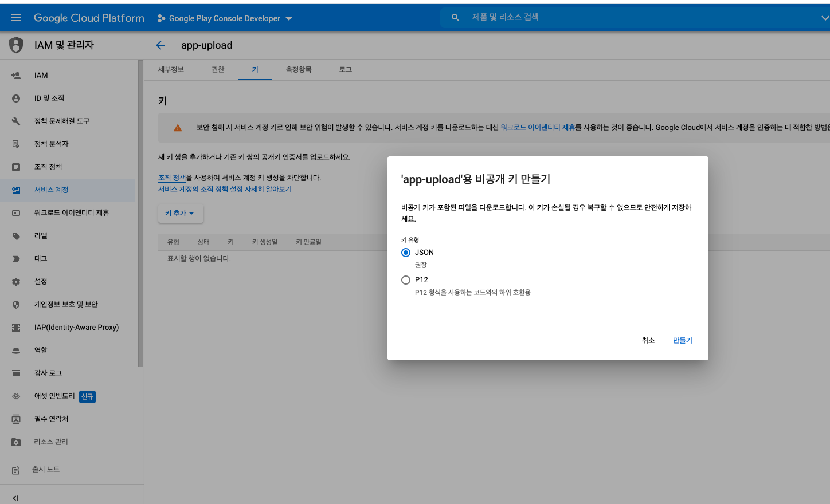
Task: Open 정책 분석자 in the sidebar
Action: click(68, 144)
